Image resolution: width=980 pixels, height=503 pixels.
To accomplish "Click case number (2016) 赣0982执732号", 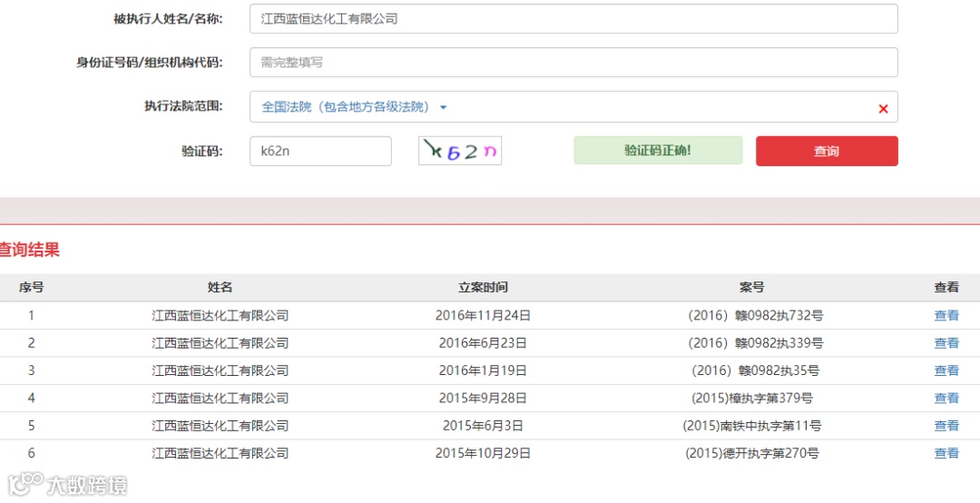I will tap(754, 315).
